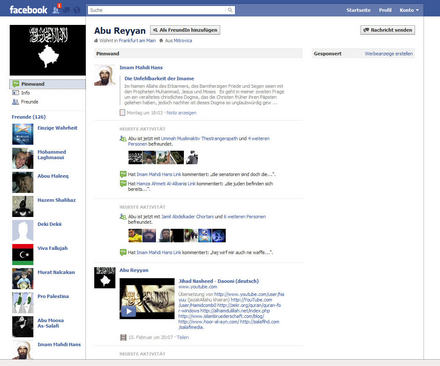Click the Nachricht senden button
The image size is (440, 366).
[388, 30]
